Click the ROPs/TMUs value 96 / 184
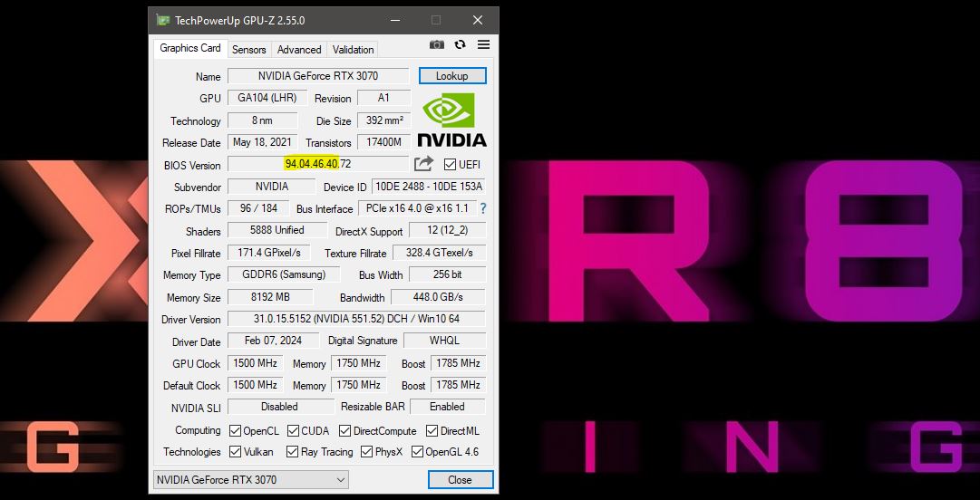 pyautogui.click(x=259, y=208)
